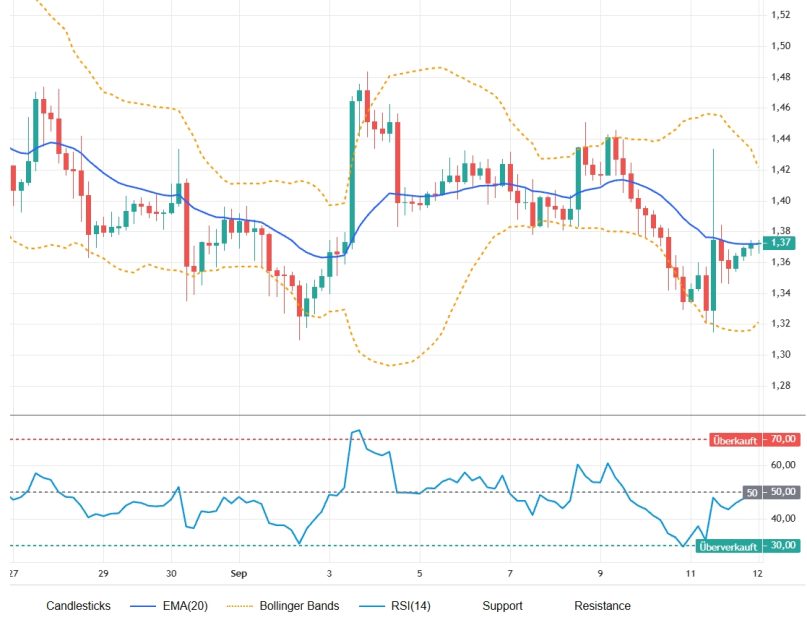Click the 60,00 RSI axis label
This screenshot has height=620, width=807.
pos(783,465)
